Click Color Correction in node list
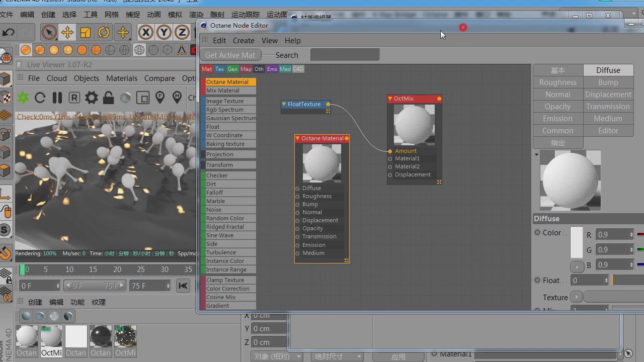 [229, 289]
